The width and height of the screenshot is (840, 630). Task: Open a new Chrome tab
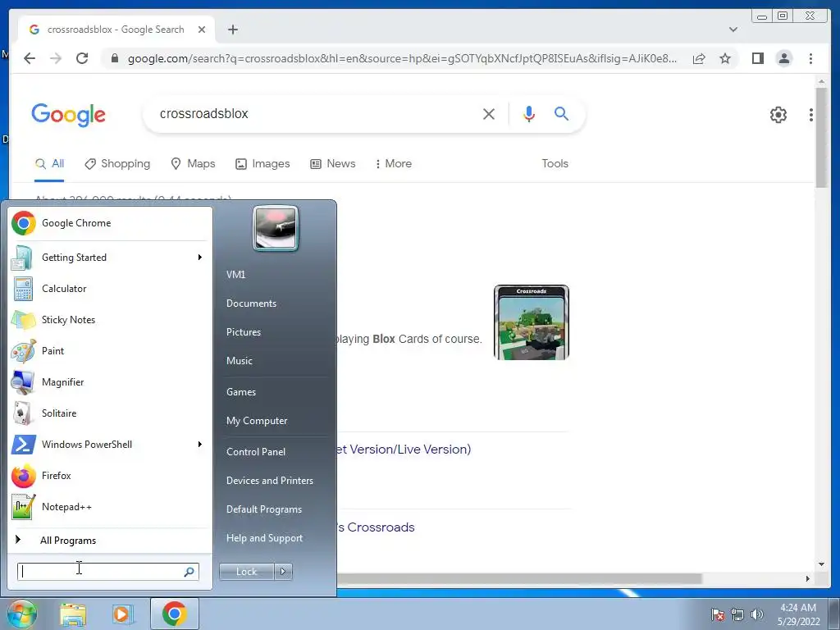[232, 30]
